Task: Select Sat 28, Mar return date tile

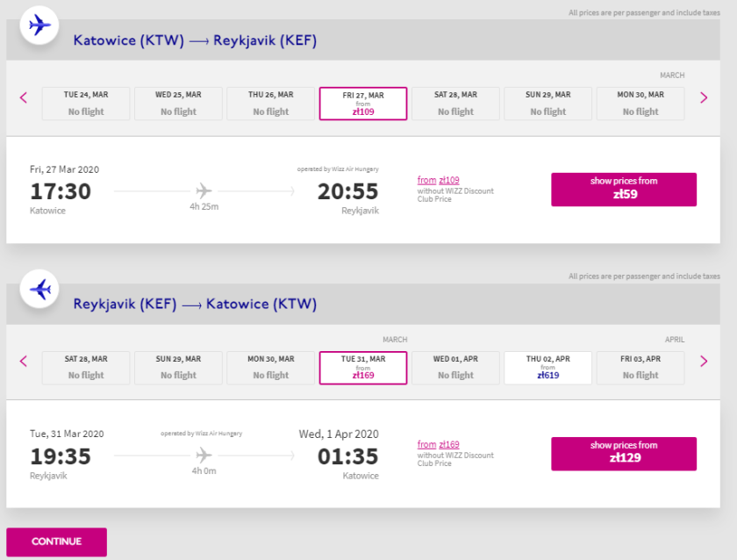Action: (86, 368)
